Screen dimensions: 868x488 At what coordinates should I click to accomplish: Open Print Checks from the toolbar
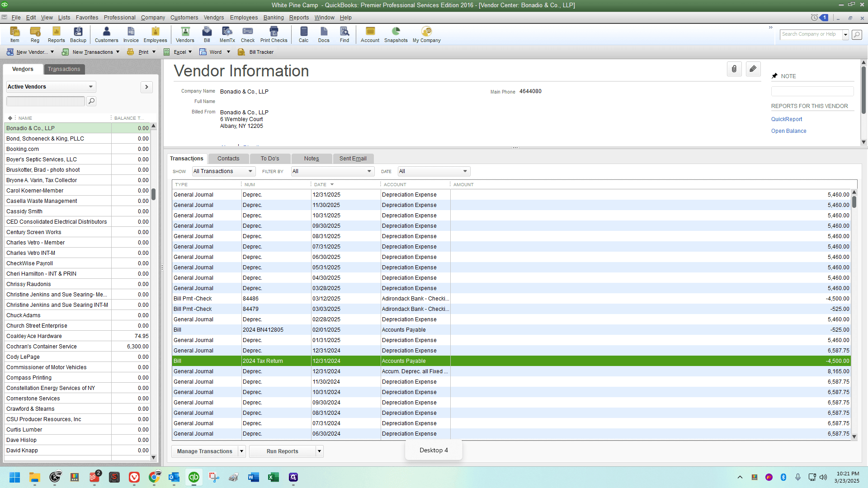274,34
